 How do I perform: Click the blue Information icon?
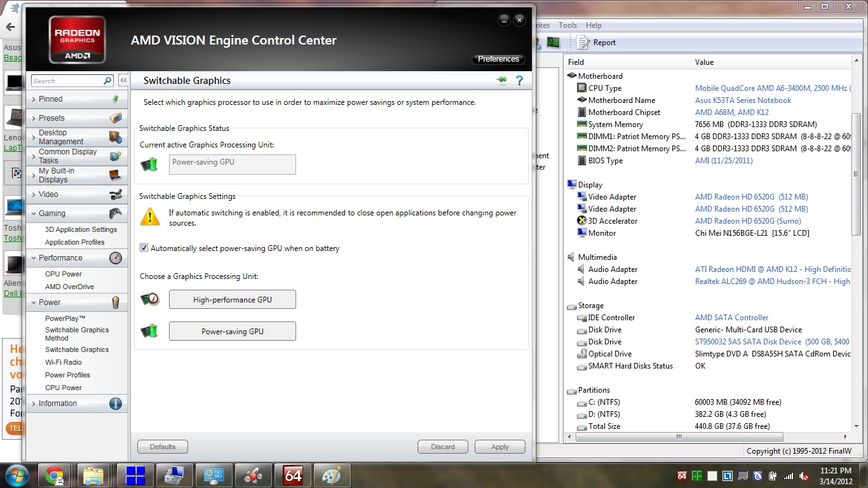click(116, 403)
